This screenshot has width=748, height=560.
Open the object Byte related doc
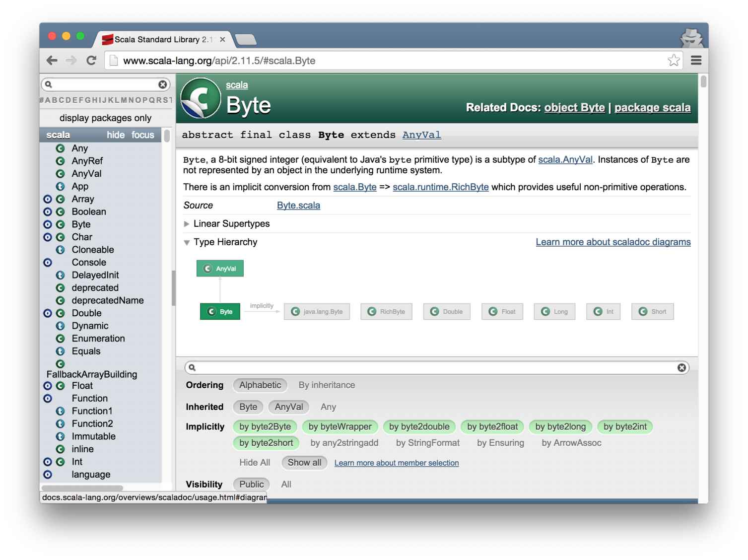(x=574, y=108)
